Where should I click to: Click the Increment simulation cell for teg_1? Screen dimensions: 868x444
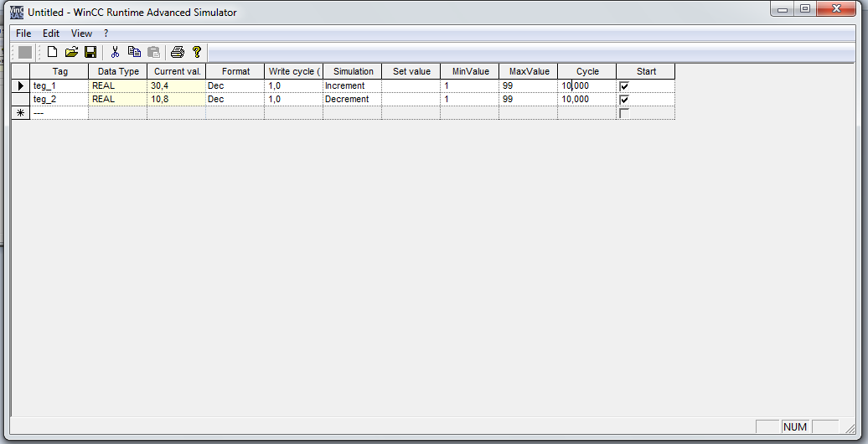click(353, 85)
